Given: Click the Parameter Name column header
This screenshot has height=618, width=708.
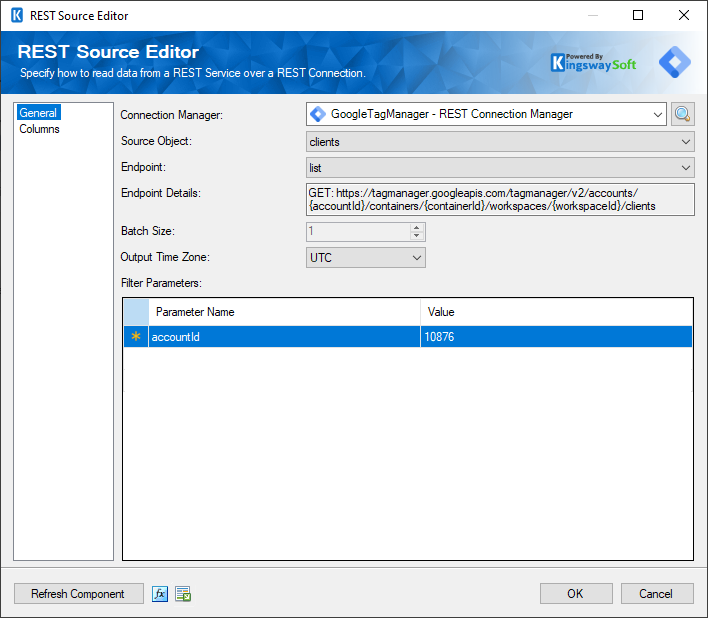Looking at the screenshot, I should tap(284, 312).
